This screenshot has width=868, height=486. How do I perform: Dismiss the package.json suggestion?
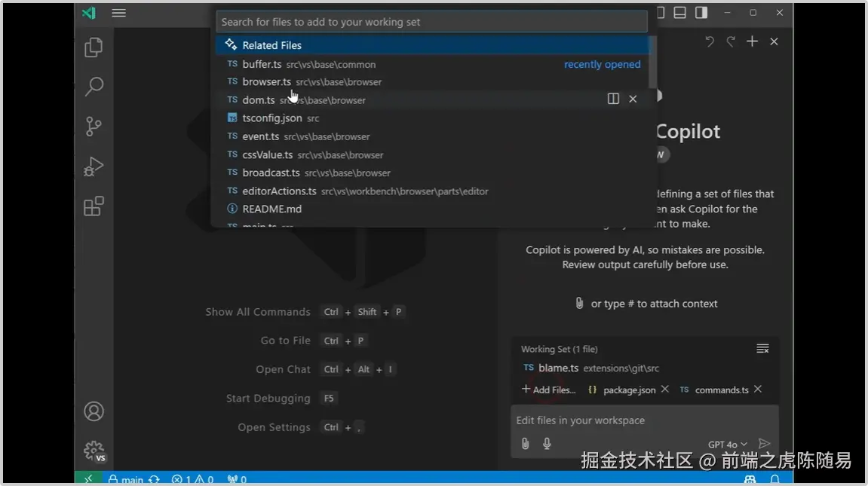(665, 390)
